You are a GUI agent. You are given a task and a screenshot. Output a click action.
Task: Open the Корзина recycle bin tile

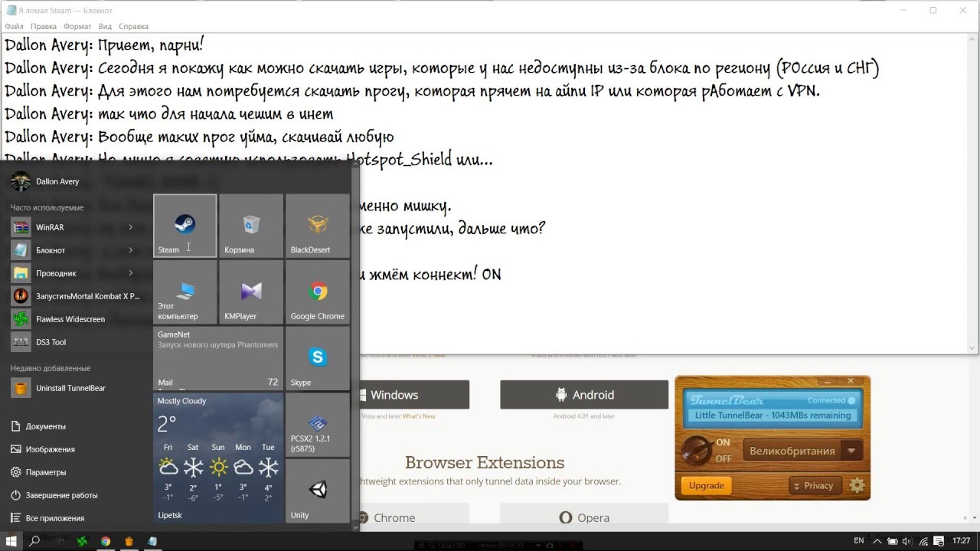point(251,226)
